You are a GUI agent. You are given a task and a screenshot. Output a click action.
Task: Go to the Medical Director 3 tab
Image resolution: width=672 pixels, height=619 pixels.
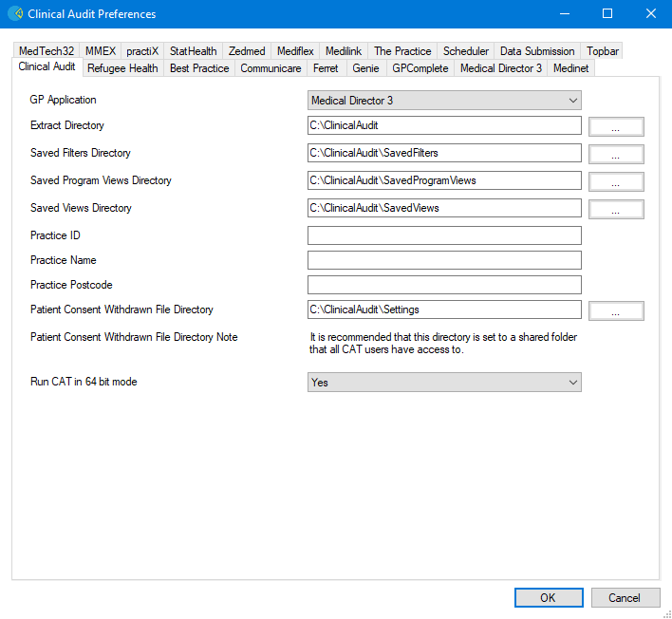pos(501,68)
